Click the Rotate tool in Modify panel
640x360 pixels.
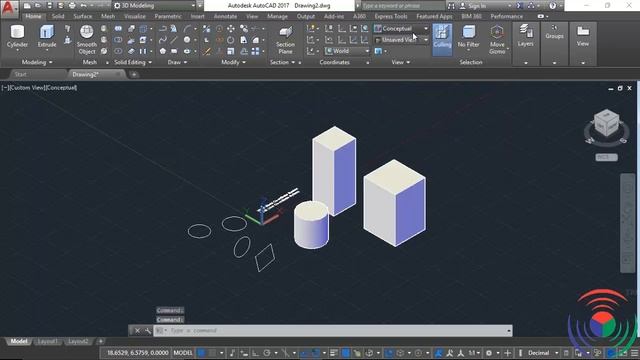(231, 40)
